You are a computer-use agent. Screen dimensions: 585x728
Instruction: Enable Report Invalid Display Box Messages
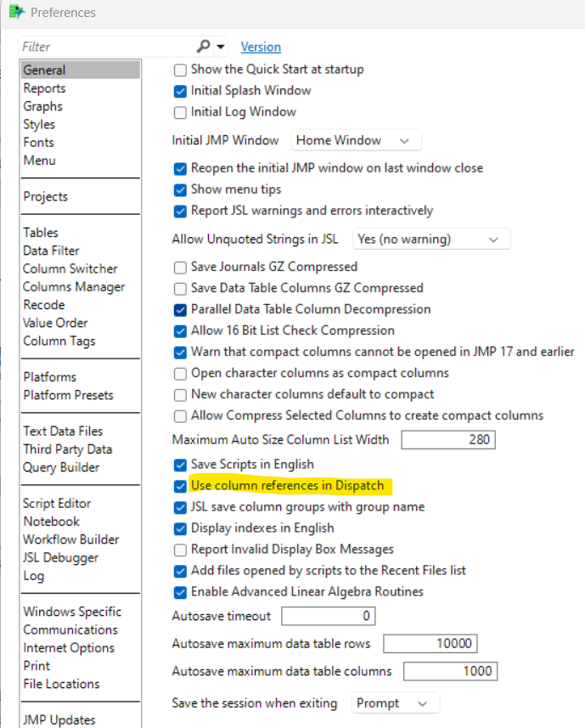click(x=180, y=550)
